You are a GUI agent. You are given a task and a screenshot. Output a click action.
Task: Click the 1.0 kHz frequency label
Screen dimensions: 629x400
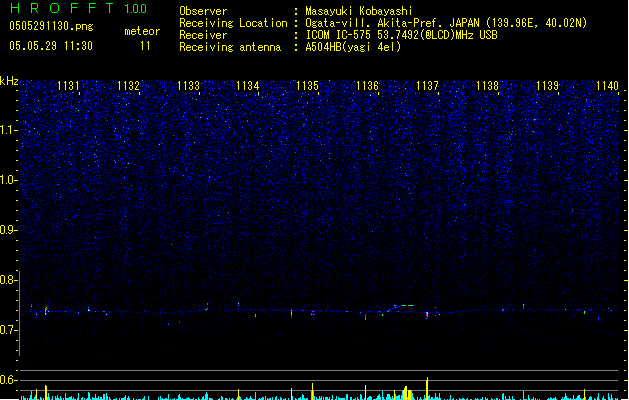pos(8,180)
